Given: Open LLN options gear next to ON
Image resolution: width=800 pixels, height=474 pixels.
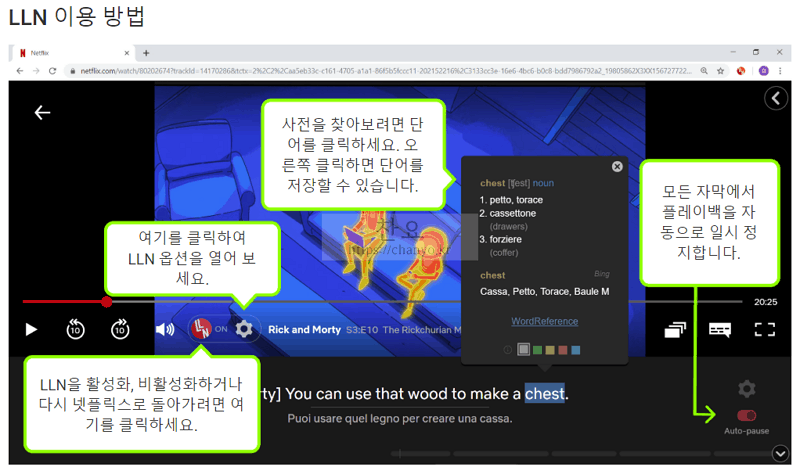Looking at the screenshot, I should click(x=244, y=329).
